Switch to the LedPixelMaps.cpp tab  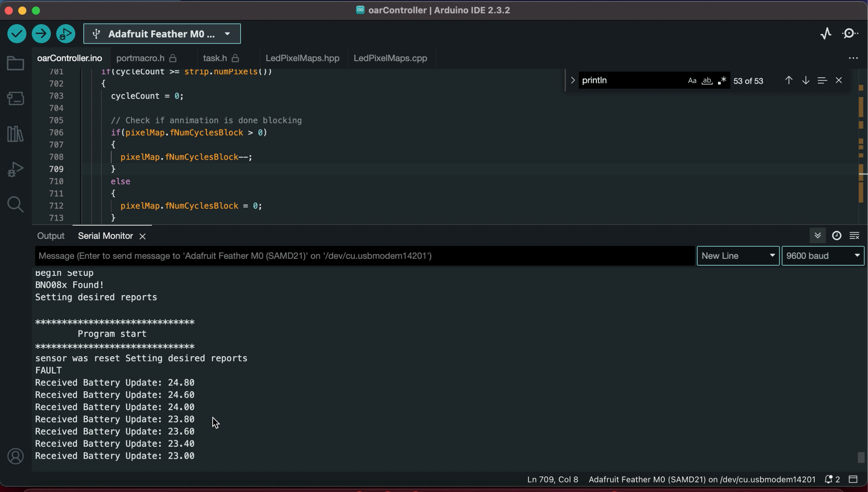pos(390,58)
